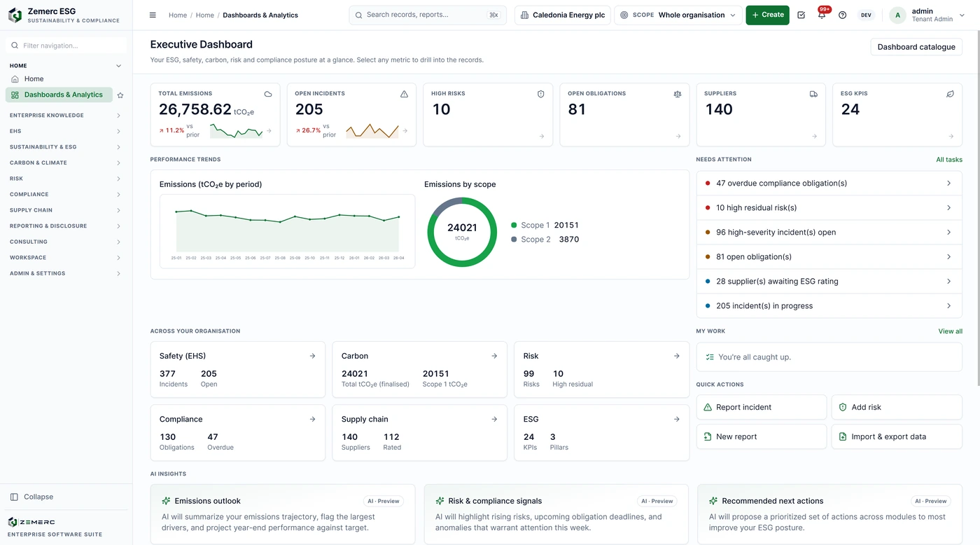This screenshot has height=545, width=980.
Task: Open the admin user menu
Action: coord(927,15)
